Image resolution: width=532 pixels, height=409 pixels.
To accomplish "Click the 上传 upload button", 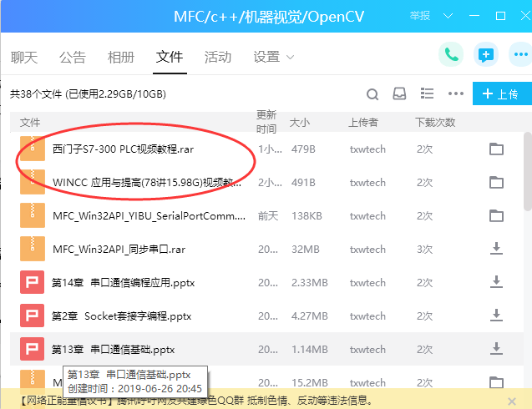I will pos(502,93).
